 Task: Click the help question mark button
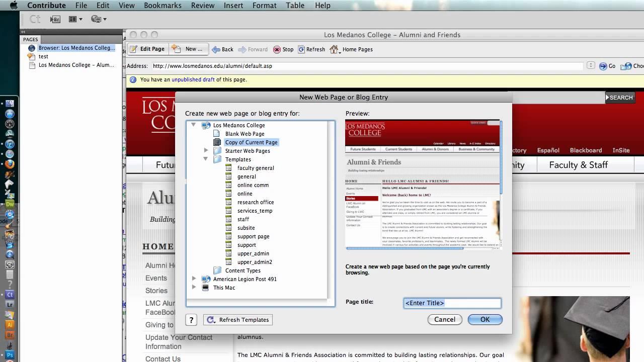[191, 320]
